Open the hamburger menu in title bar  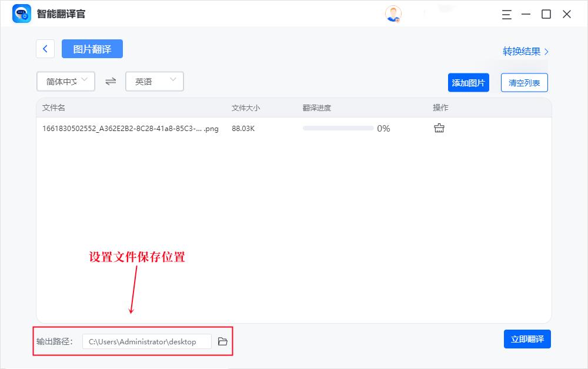tap(506, 15)
